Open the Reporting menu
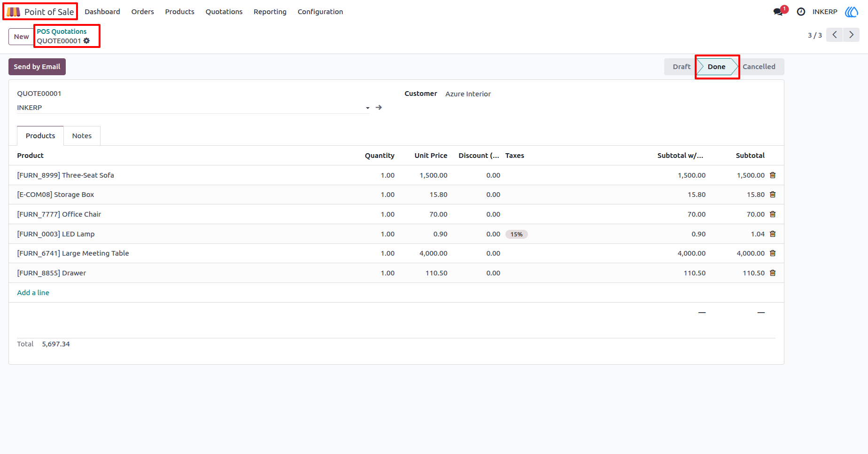Viewport: 868px width, 454px height. [270, 12]
